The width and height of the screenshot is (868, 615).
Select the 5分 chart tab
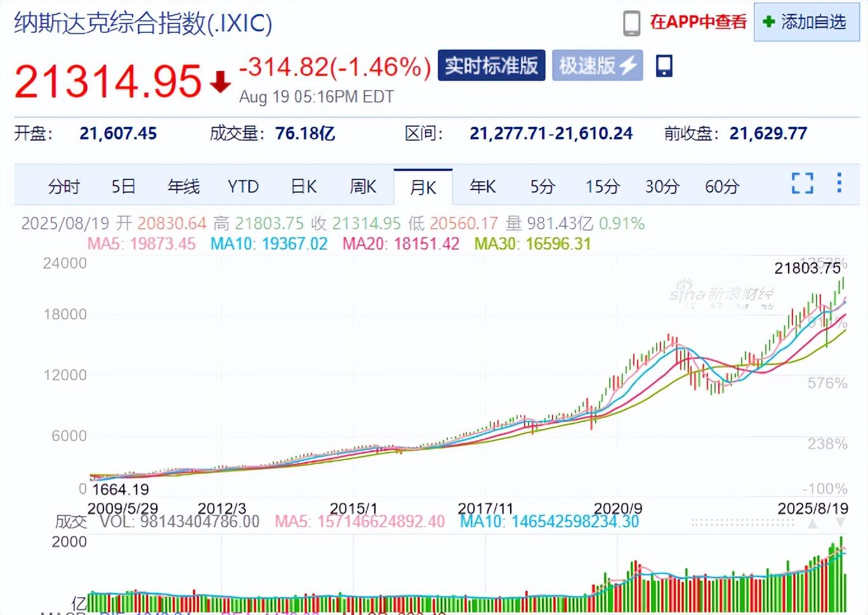tap(542, 186)
